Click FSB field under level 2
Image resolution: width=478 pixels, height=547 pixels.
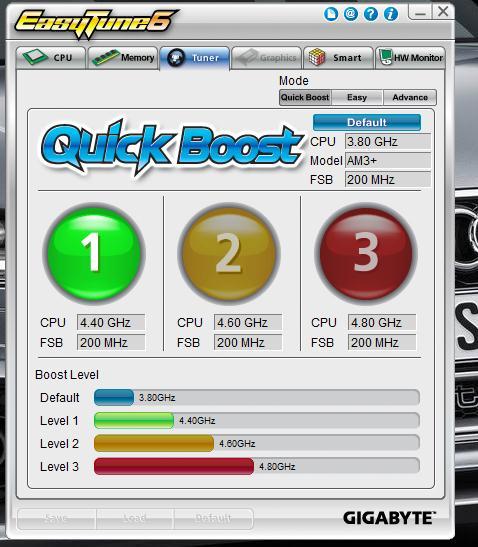click(248, 342)
